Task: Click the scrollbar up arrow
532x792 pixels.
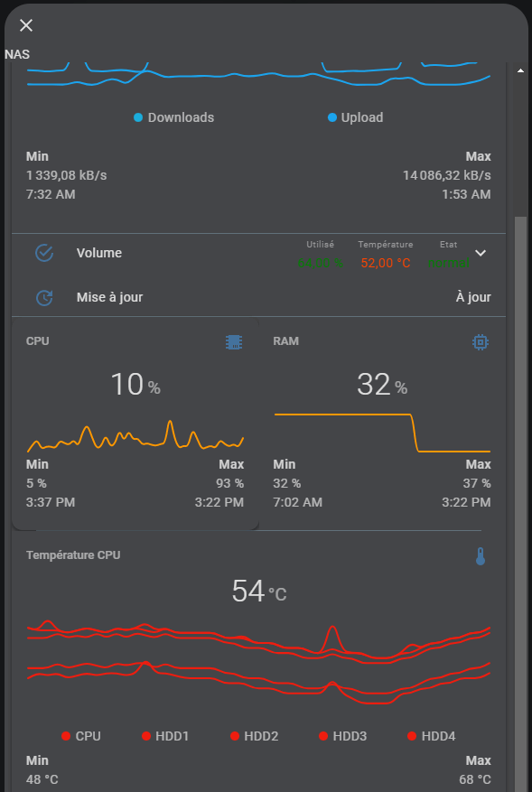Action: [520, 70]
